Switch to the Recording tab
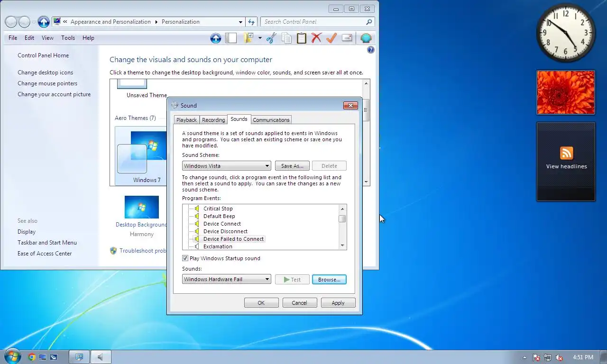607x364 pixels. [x=213, y=120]
